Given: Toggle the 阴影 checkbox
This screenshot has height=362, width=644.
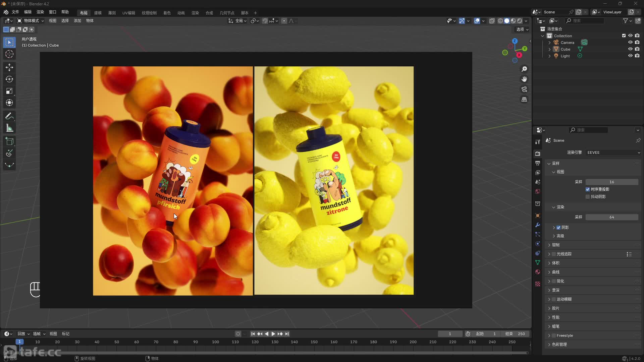Looking at the screenshot, I should 558,228.
